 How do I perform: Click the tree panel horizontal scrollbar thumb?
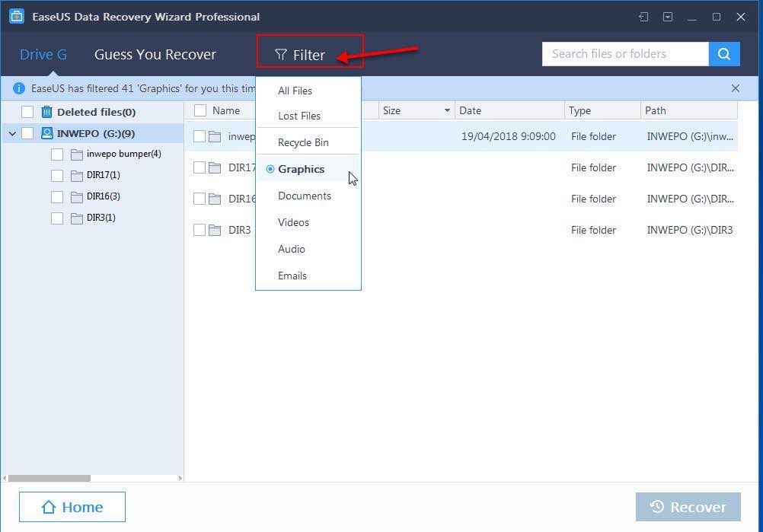click(49, 478)
